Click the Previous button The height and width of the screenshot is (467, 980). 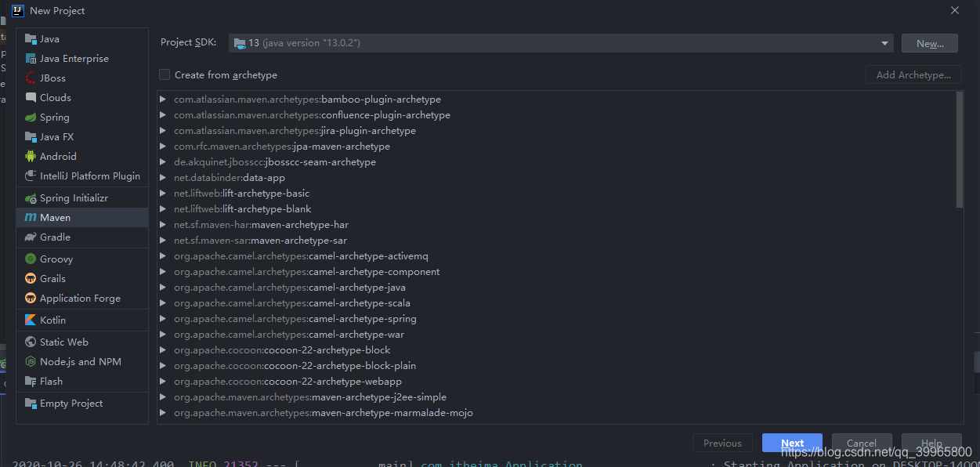click(722, 443)
